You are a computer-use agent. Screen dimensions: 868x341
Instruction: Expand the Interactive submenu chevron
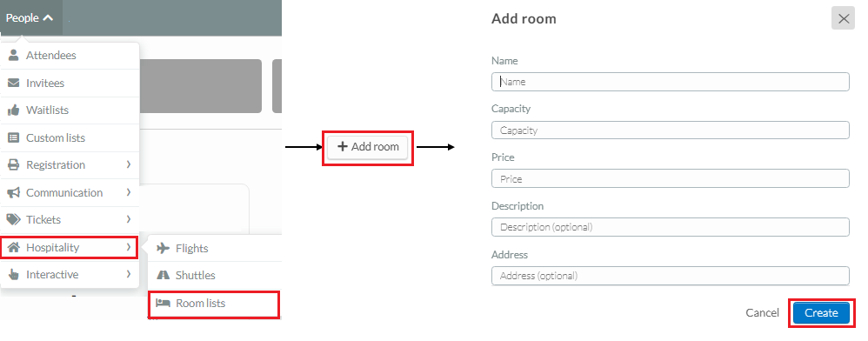tap(129, 274)
